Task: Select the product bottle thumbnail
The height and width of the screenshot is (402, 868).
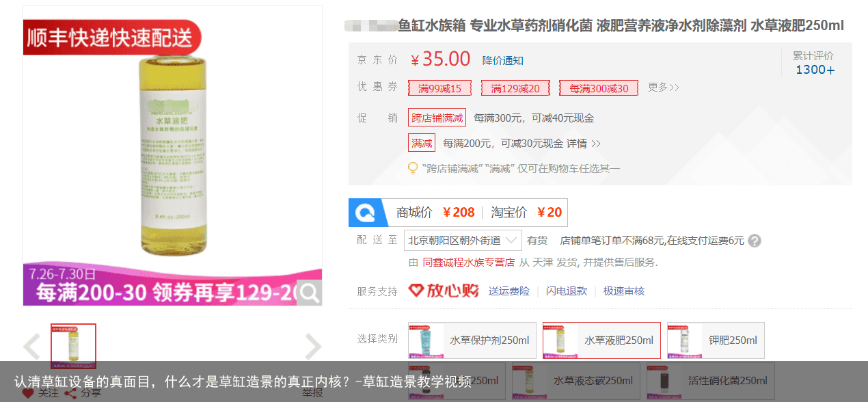Action: pos(73,347)
